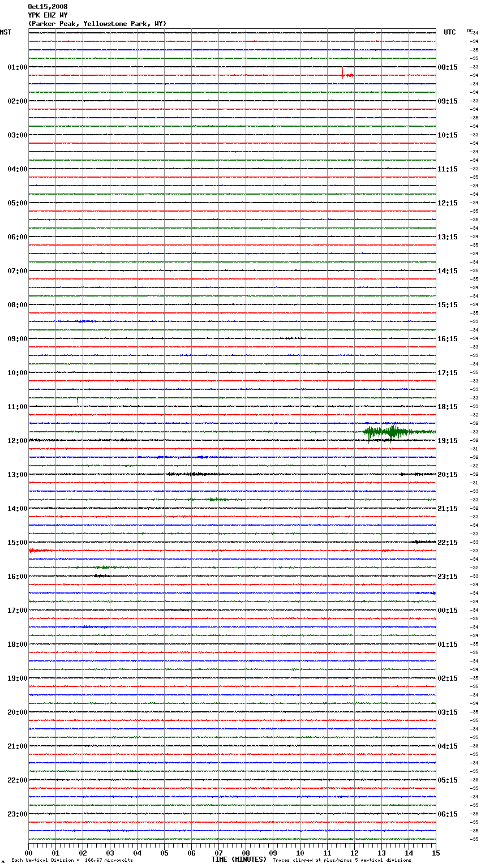Click the 01:00 MST time label
Screen dimensions: 481x868
pyautogui.click(x=18, y=67)
